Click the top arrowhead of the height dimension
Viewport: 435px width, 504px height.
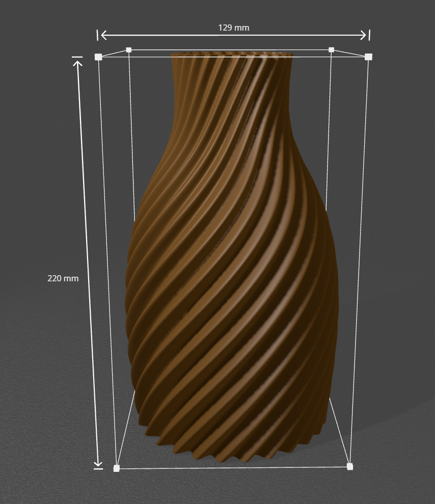tap(77, 64)
